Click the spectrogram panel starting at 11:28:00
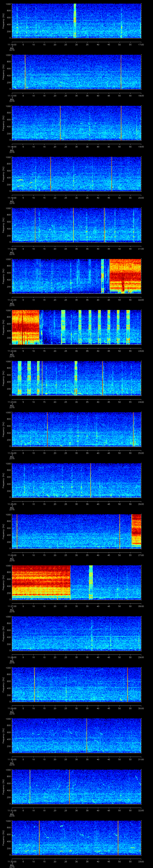The height and width of the screenshot is (868, 153). pos(77,633)
